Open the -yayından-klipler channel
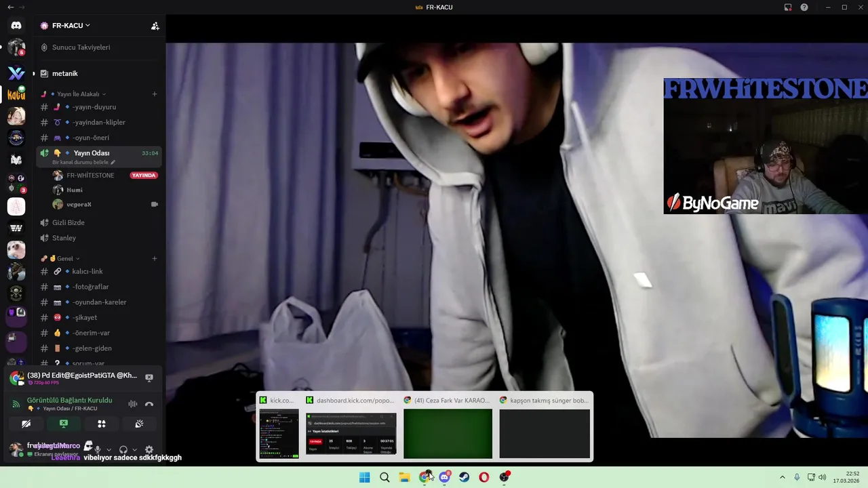The height and width of the screenshot is (488, 868). pos(99,122)
